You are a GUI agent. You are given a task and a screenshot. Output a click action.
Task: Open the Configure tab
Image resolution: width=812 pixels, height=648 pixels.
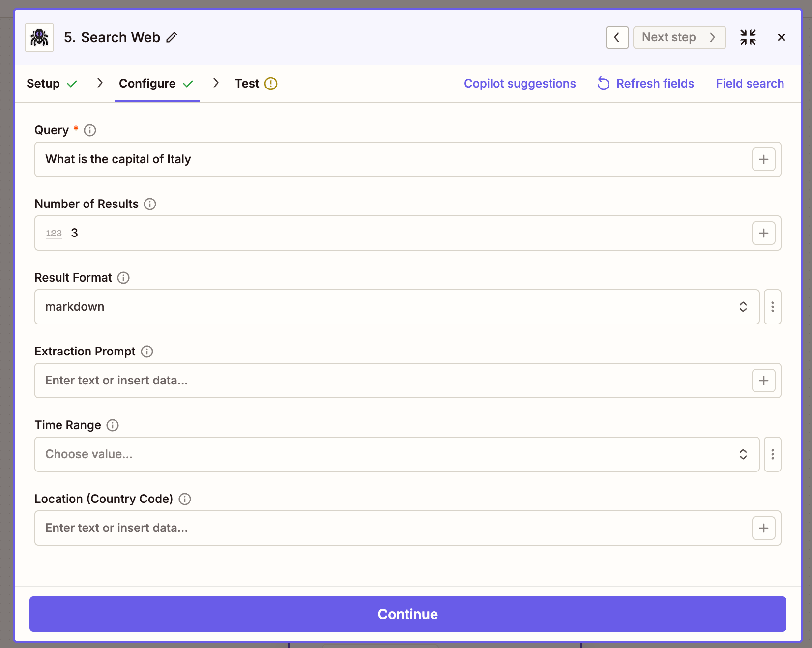tap(156, 84)
